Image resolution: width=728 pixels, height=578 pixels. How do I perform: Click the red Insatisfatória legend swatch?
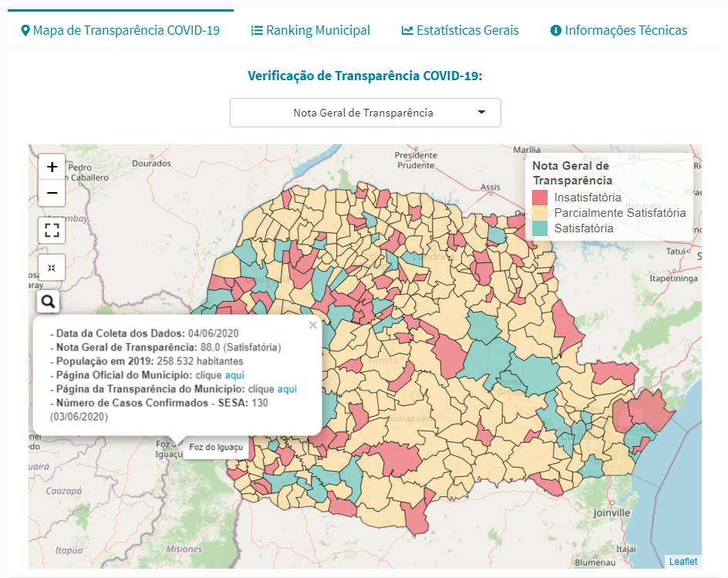tap(540, 198)
